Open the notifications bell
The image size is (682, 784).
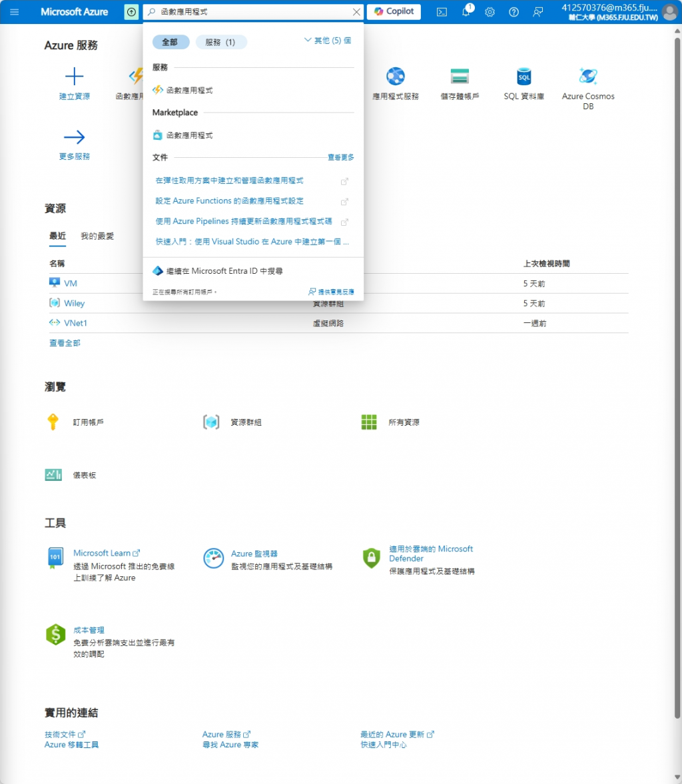(x=466, y=11)
